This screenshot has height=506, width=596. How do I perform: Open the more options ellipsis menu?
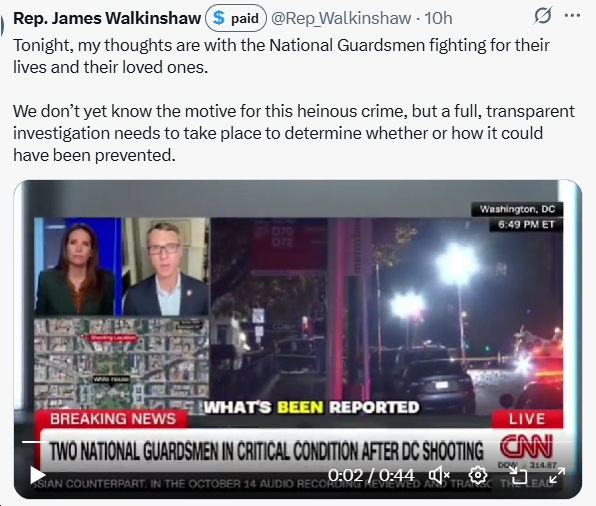pos(572,16)
